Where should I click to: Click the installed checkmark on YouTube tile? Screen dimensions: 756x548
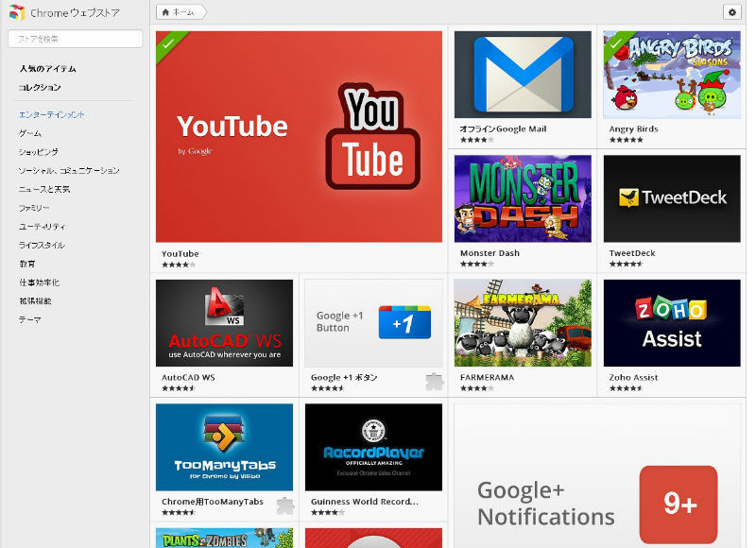pyautogui.click(x=167, y=43)
